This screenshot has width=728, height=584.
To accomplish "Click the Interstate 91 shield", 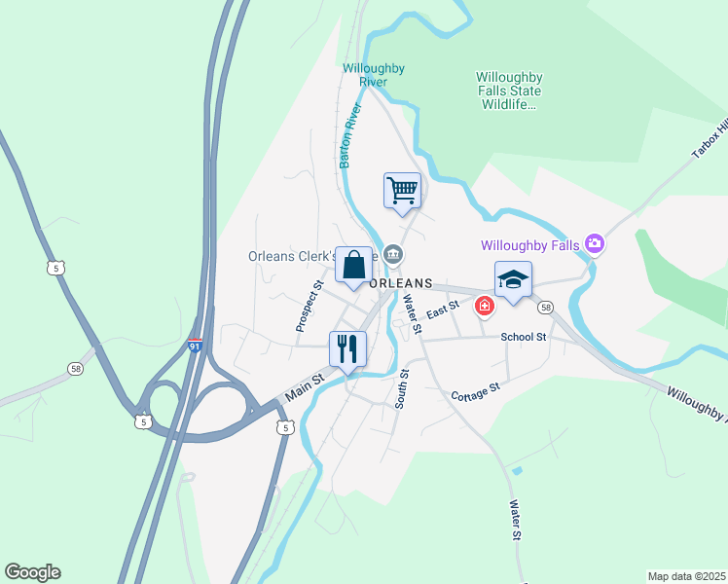I will coord(195,346).
